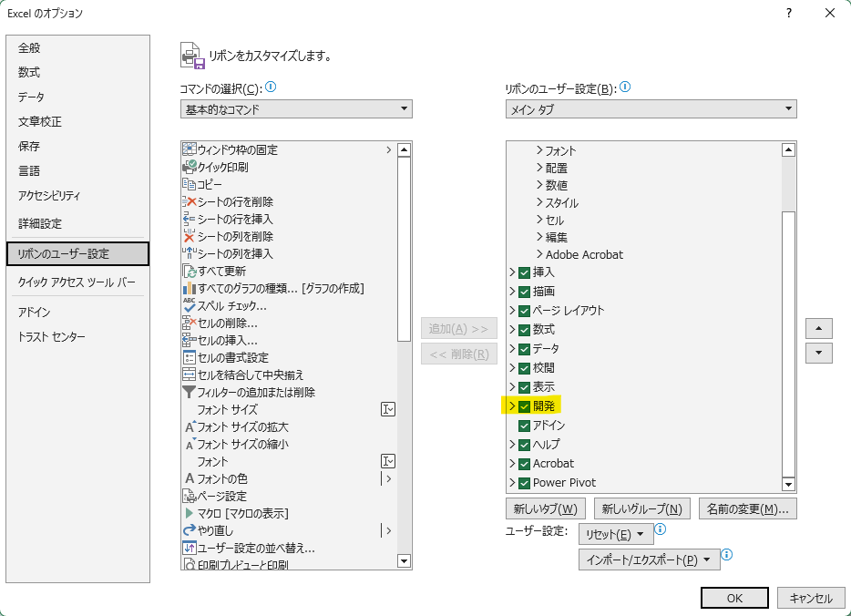The image size is (851, 616).
Task: Click the command list scrollbar down arrow
Action: point(404,561)
